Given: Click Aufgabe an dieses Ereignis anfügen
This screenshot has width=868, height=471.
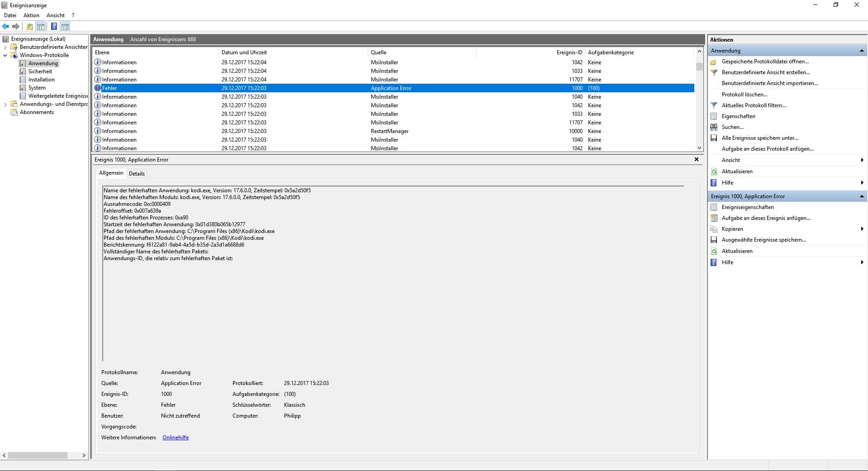Looking at the screenshot, I should click(766, 218).
